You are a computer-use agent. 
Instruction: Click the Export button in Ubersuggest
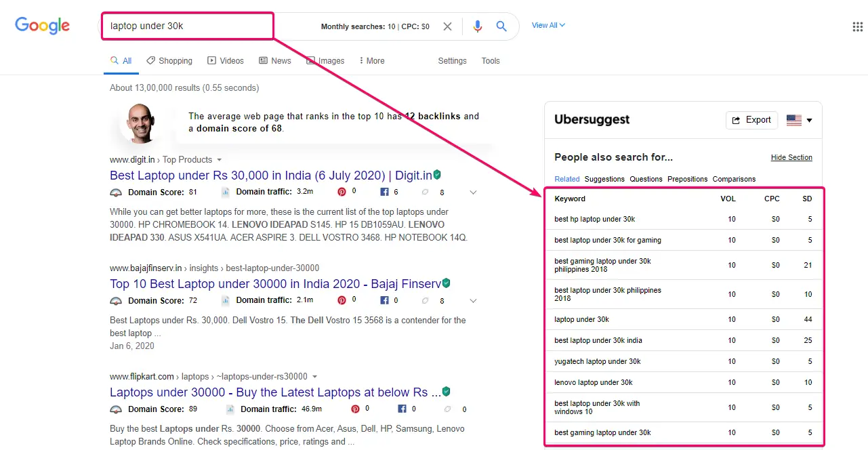(x=751, y=120)
